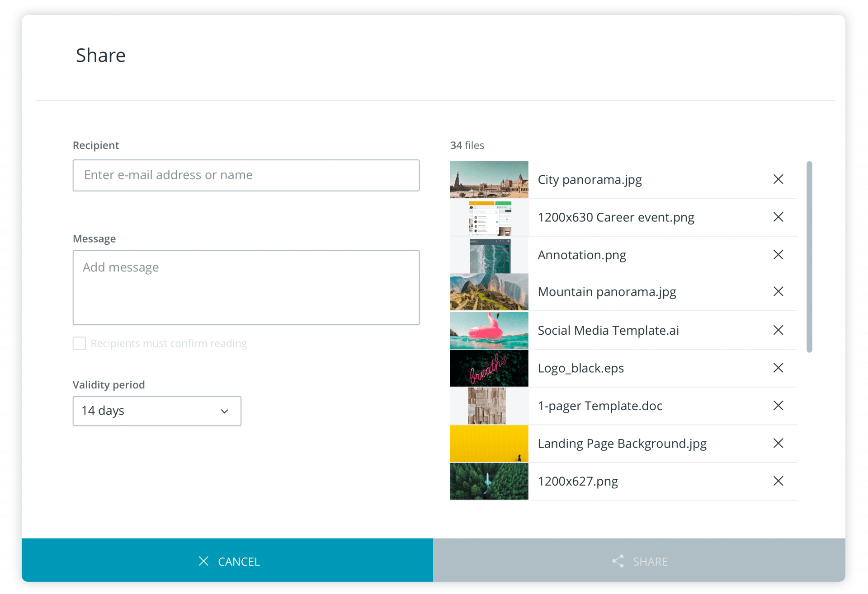Select the '34 files' header label

467,145
